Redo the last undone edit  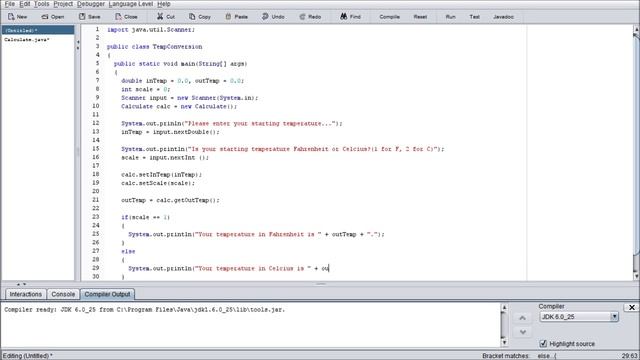310,17
